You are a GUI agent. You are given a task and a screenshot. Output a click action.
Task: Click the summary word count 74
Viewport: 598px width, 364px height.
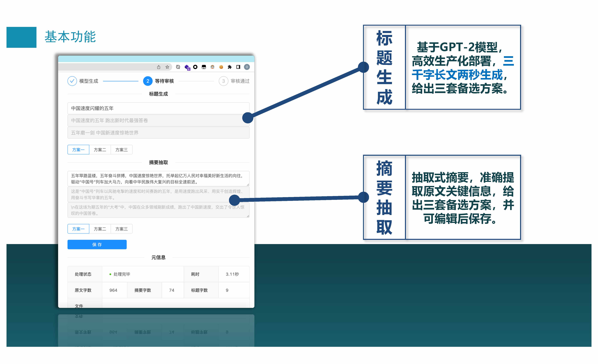point(172,290)
